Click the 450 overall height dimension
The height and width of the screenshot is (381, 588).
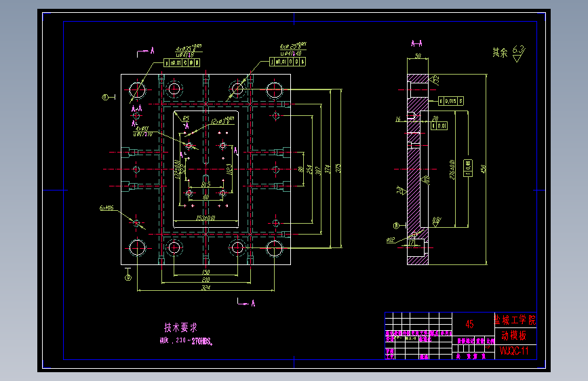[484, 169]
